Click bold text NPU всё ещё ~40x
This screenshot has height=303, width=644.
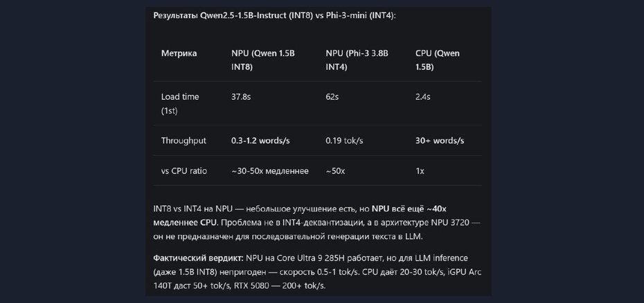pyautogui.click(x=409, y=209)
